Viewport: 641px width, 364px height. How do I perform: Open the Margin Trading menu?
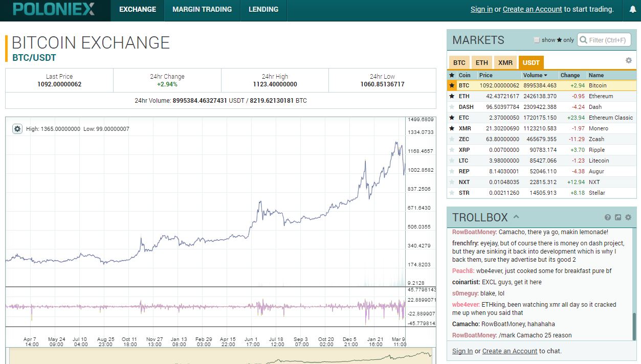click(202, 9)
